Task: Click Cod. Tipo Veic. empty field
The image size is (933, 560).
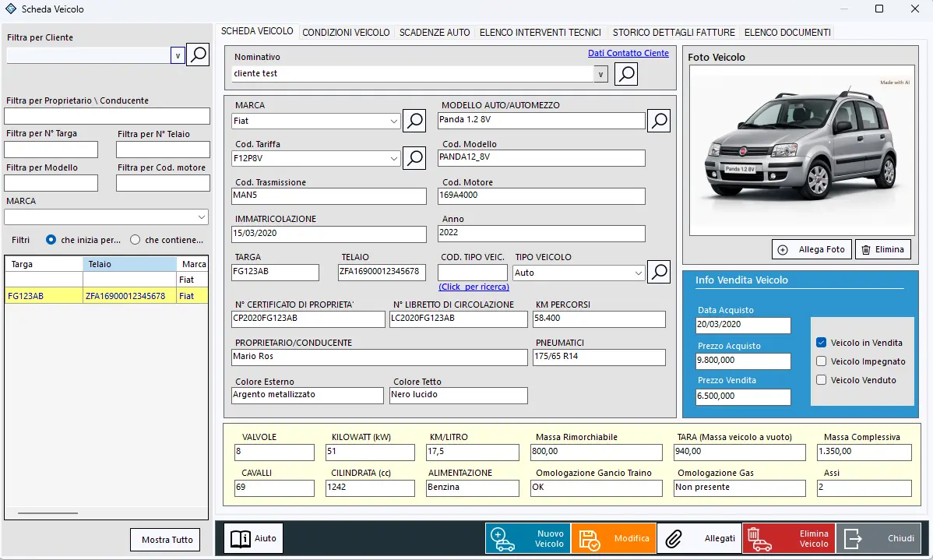Action: point(473,273)
